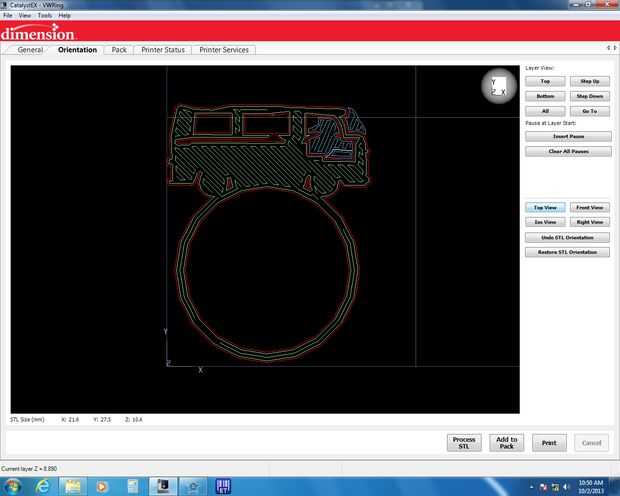Click the Action Center flag tray icon
This screenshot has height=496, width=620.
pos(544,487)
